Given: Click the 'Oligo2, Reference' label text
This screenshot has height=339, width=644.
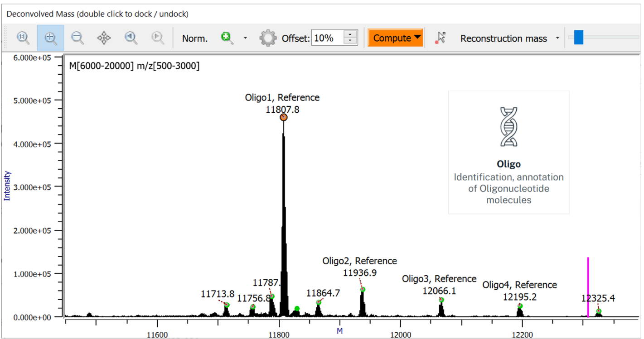Looking at the screenshot, I should [359, 261].
